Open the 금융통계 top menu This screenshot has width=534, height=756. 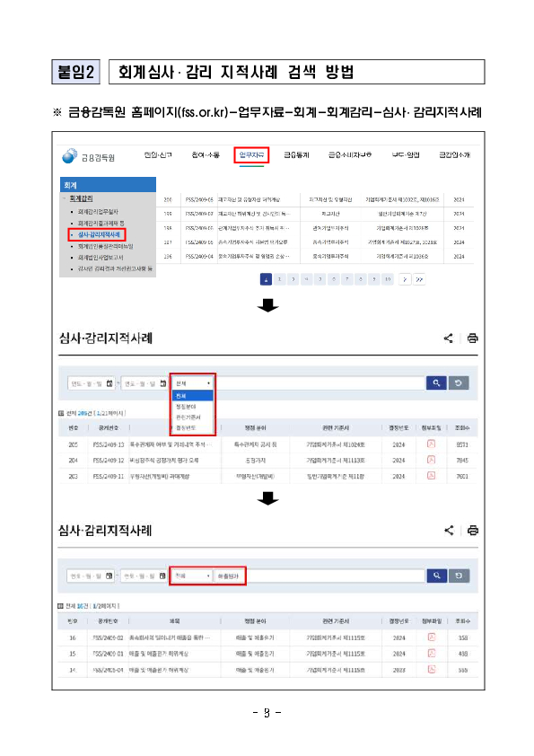[x=296, y=154]
